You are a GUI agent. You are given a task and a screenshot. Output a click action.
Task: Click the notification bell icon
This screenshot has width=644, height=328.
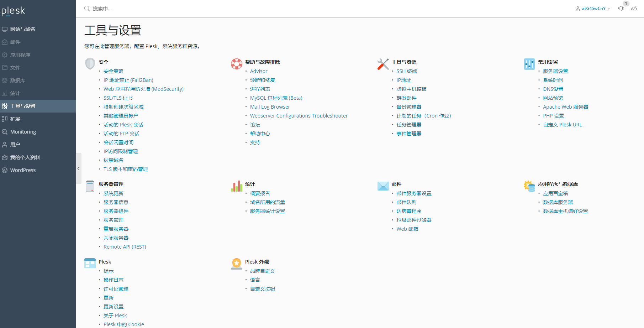[621, 9]
